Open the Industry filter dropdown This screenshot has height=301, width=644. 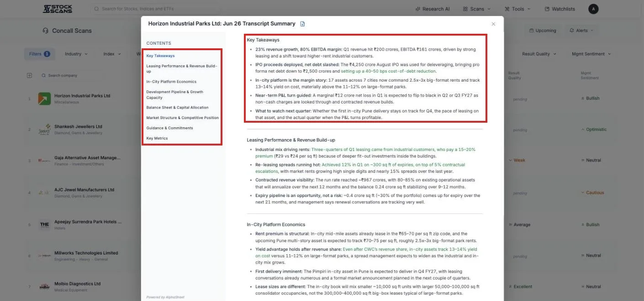(76, 54)
